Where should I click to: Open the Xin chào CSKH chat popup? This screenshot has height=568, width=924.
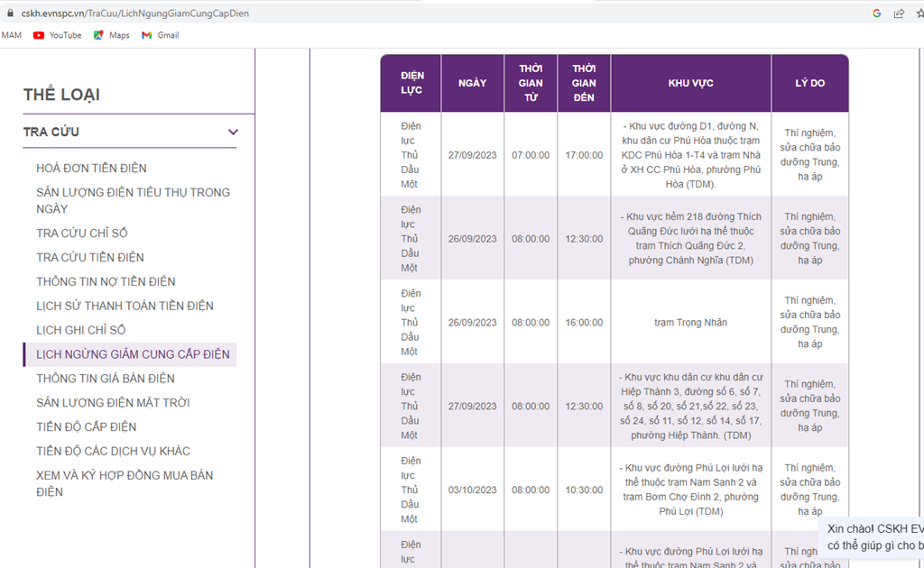pyautogui.click(x=873, y=536)
